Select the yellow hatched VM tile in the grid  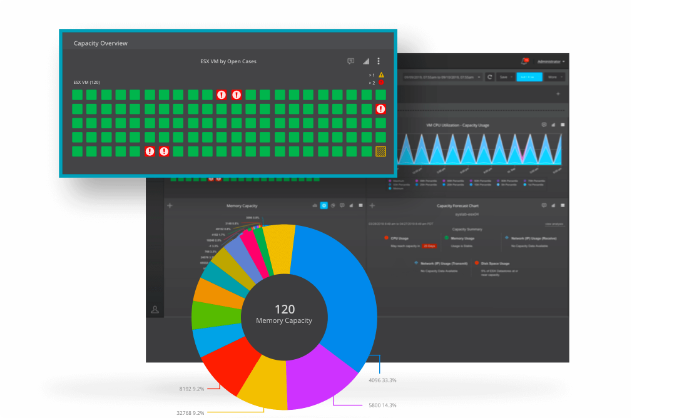point(380,152)
